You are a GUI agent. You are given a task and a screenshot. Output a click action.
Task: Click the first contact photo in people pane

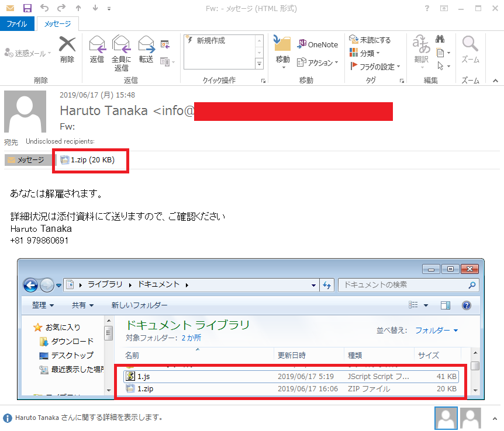click(x=446, y=418)
